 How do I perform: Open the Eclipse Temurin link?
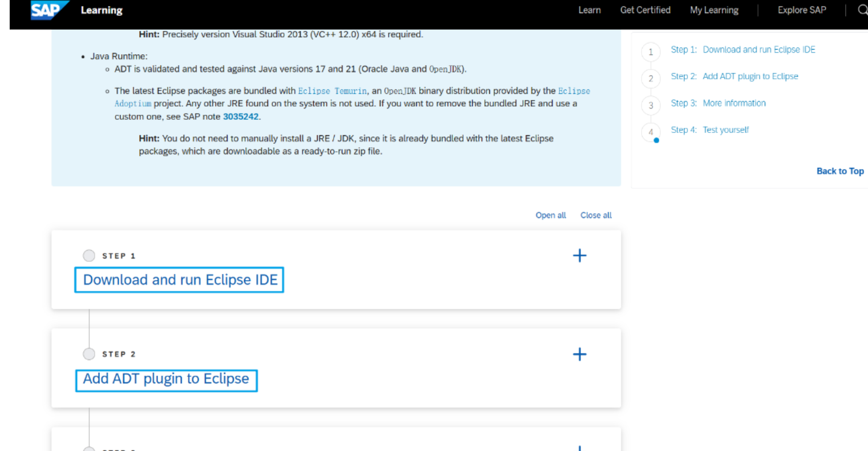[332, 91]
